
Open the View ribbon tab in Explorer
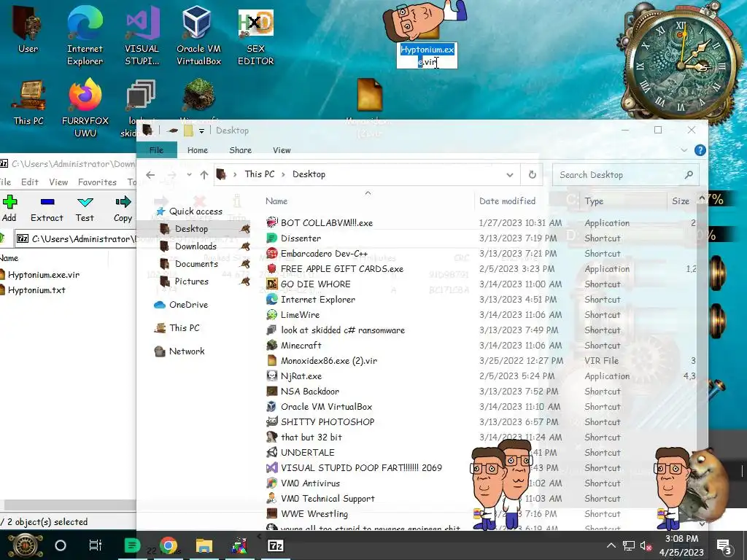(282, 150)
